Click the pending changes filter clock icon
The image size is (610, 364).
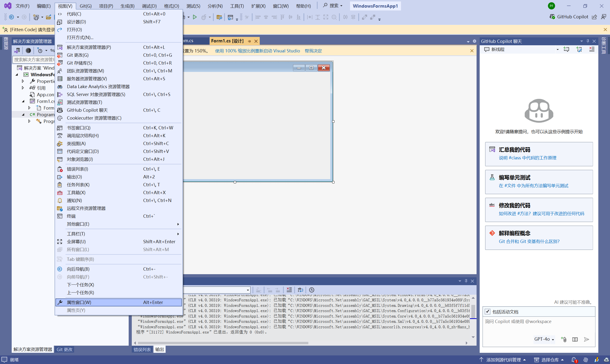click(x=40, y=51)
